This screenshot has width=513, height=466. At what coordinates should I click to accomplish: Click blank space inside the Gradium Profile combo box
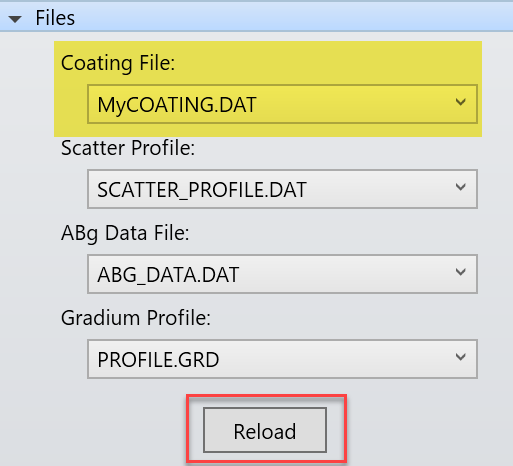click(x=333, y=359)
